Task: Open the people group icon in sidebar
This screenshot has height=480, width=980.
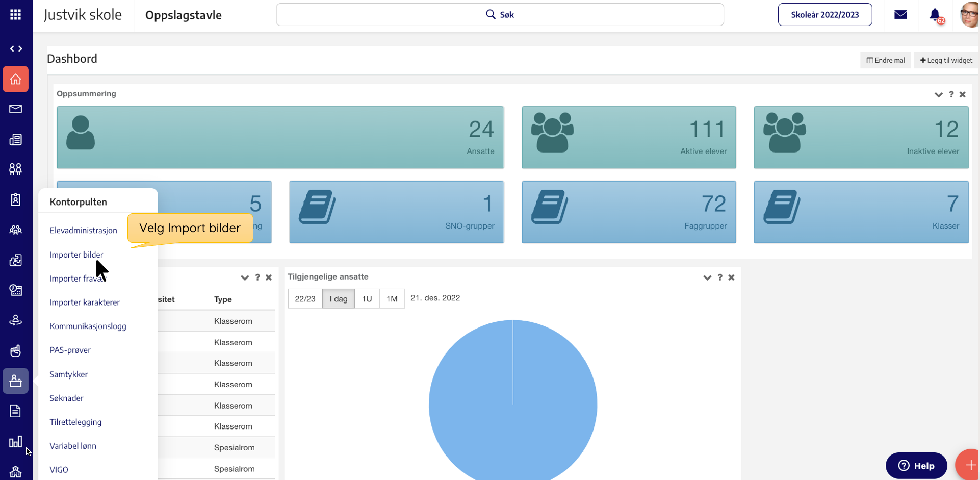Action: click(x=16, y=169)
